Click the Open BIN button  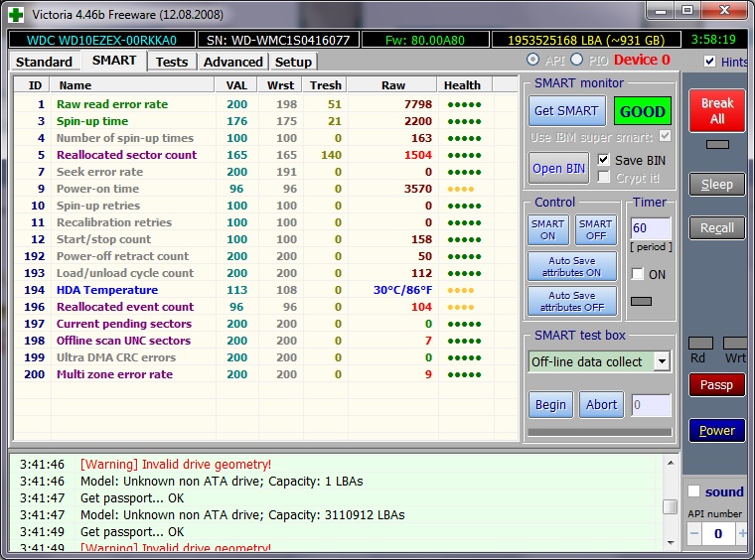coord(558,169)
